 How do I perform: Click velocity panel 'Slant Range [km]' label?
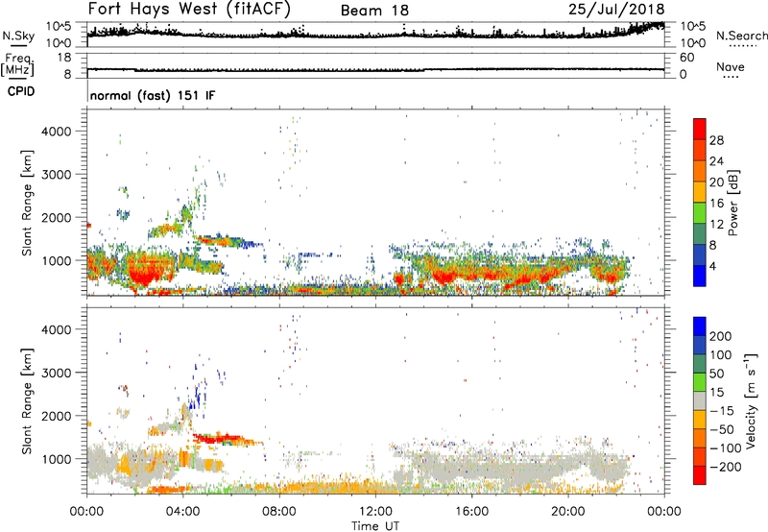tap(27, 401)
